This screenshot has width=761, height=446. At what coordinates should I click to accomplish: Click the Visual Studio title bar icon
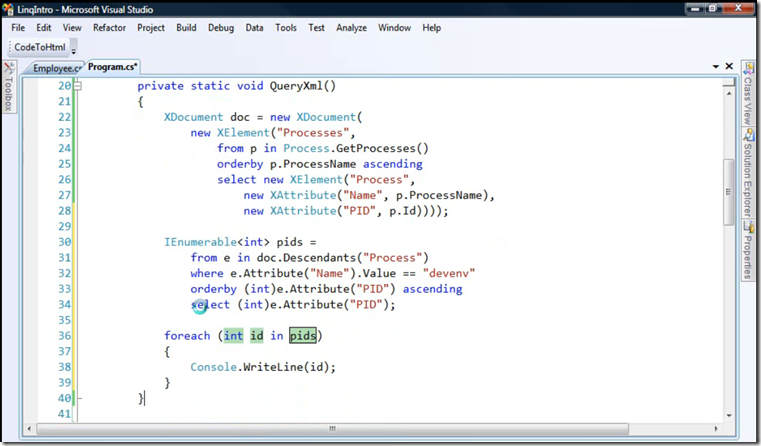click(x=8, y=9)
